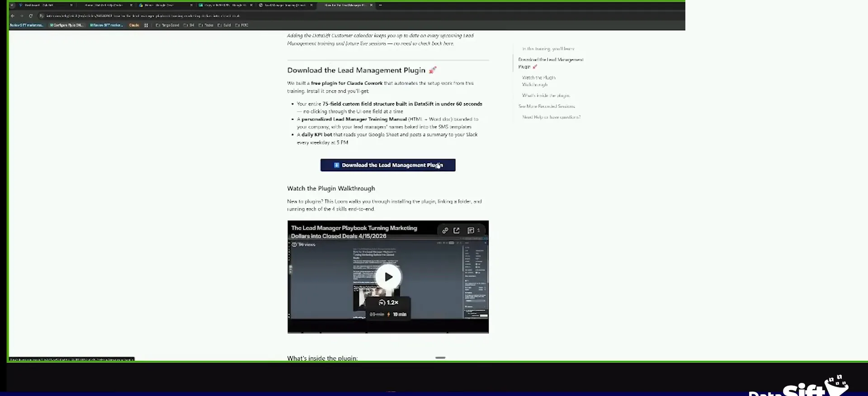868x396 pixels.
Task: Jump to "See More Recorded Sessions" in the sidebar
Action: 547,106
